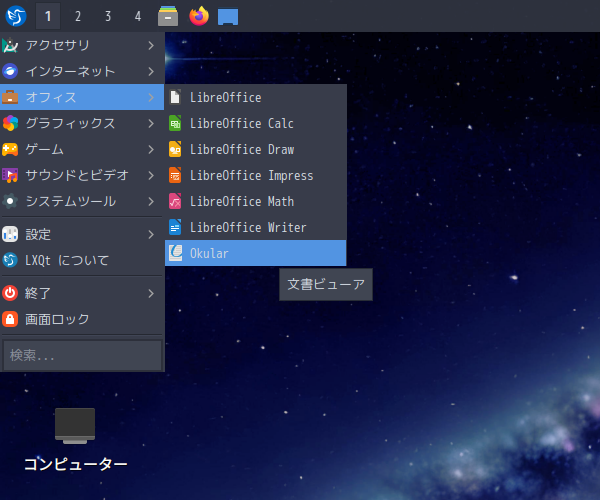Screen dimensions: 600x500
Task: Switch to workspace 3
Action: click(108, 16)
